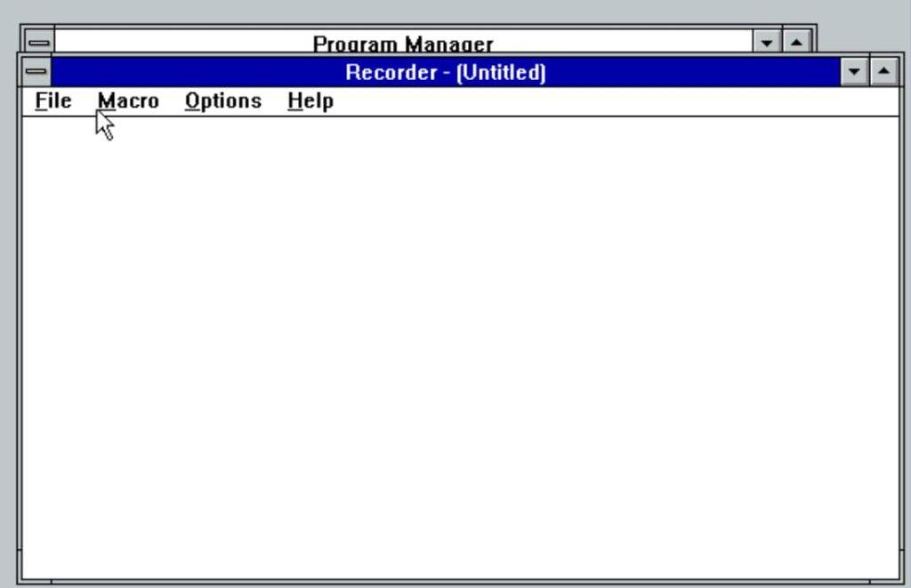The width and height of the screenshot is (911, 588).
Task: Click the Recorder window's bottom-left resize corner
Action: (x=20, y=581)
